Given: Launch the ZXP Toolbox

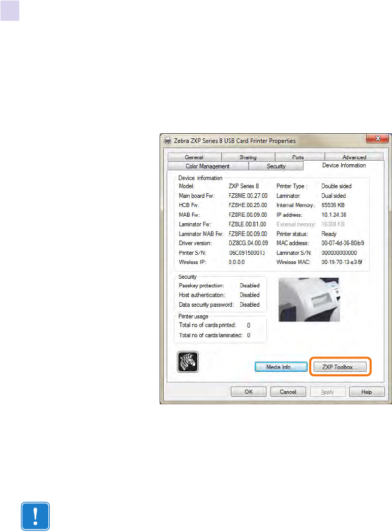Looking at the screenshot, I should click(x=340, y=367).
